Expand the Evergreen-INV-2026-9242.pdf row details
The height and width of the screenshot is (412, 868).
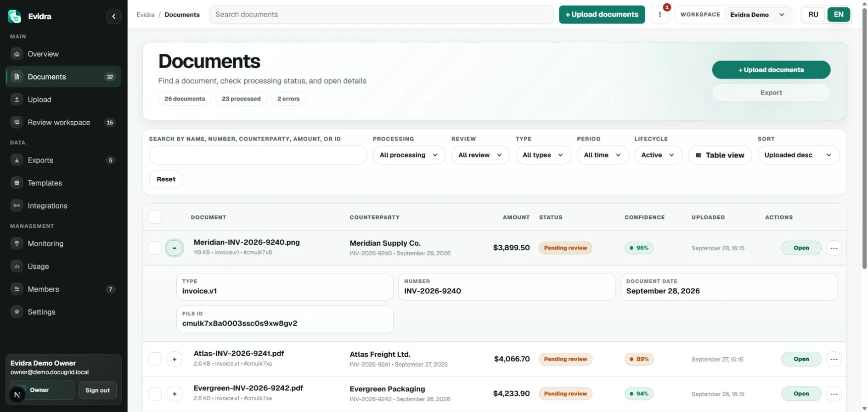175,394
